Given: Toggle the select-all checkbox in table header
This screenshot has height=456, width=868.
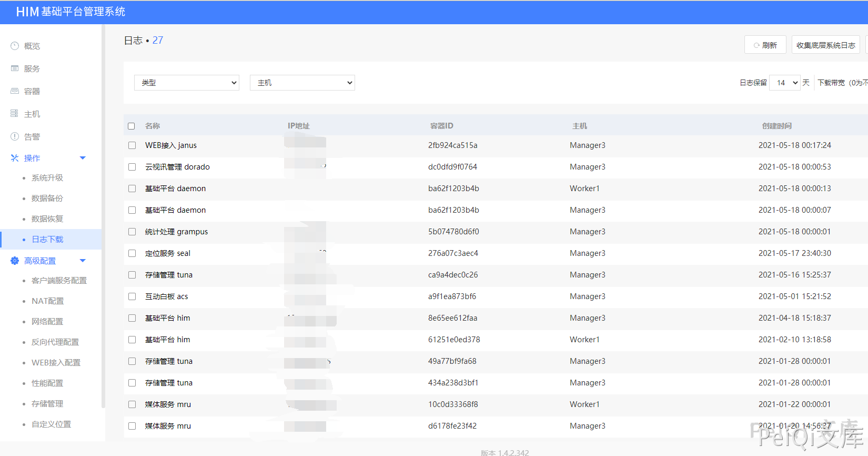Looking at the screenshot, I should (x=132, y=126).
